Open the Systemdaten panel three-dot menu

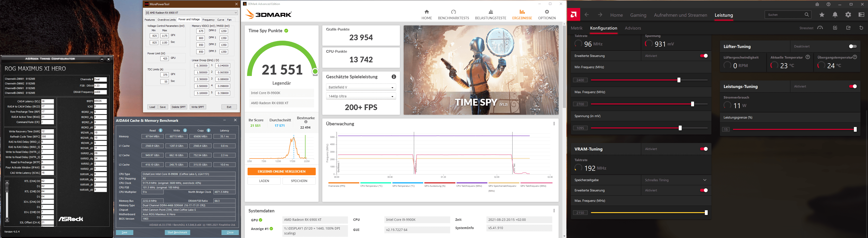click(554, 211)
